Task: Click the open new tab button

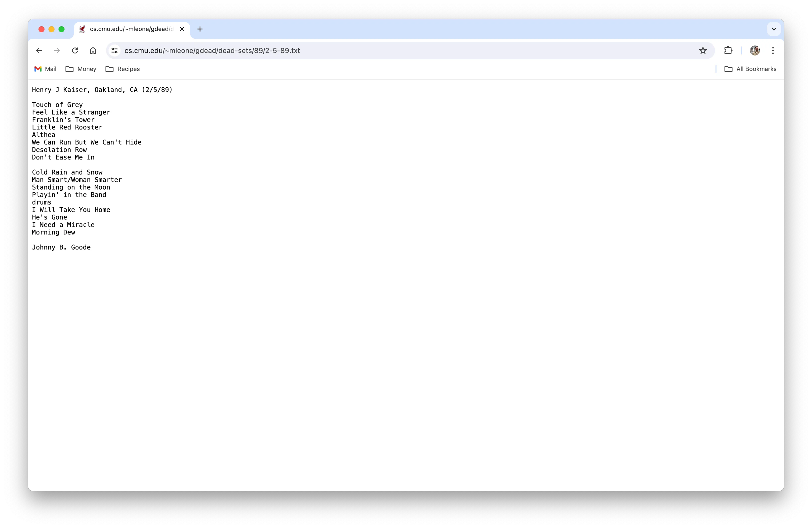Action: (199, 29)
